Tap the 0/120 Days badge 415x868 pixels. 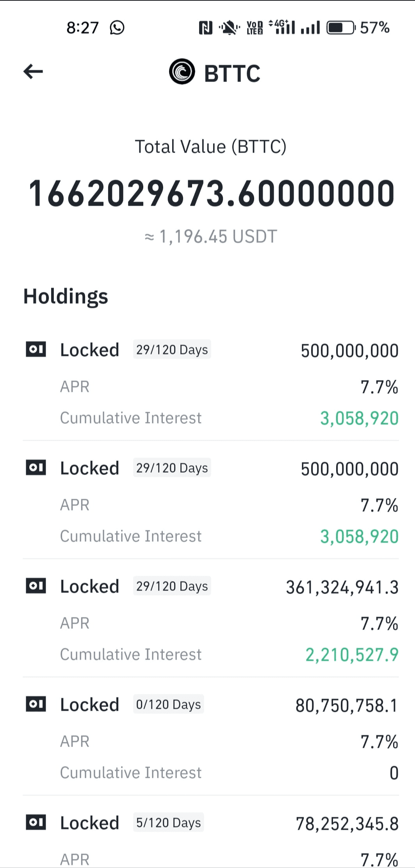tap(168, 704)
